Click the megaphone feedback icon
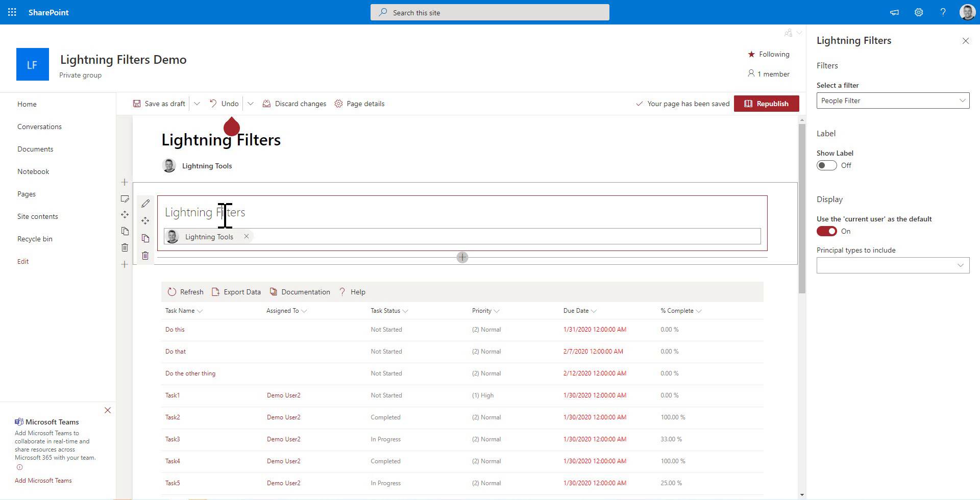 tap(894, 12)
